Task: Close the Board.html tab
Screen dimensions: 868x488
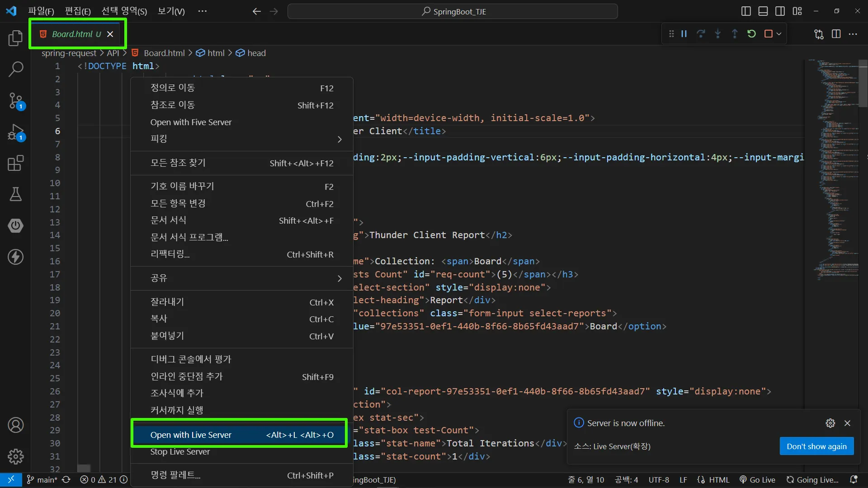Action: pos(110,34)
